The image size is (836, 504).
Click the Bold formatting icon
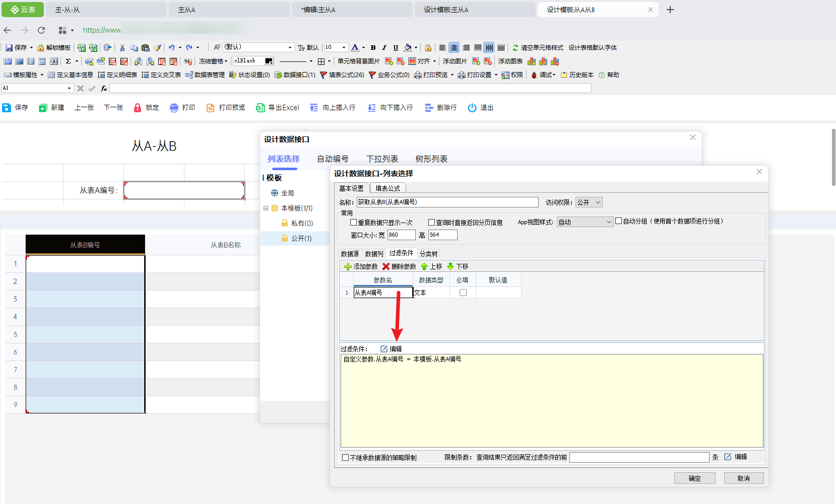pos(373,48)
